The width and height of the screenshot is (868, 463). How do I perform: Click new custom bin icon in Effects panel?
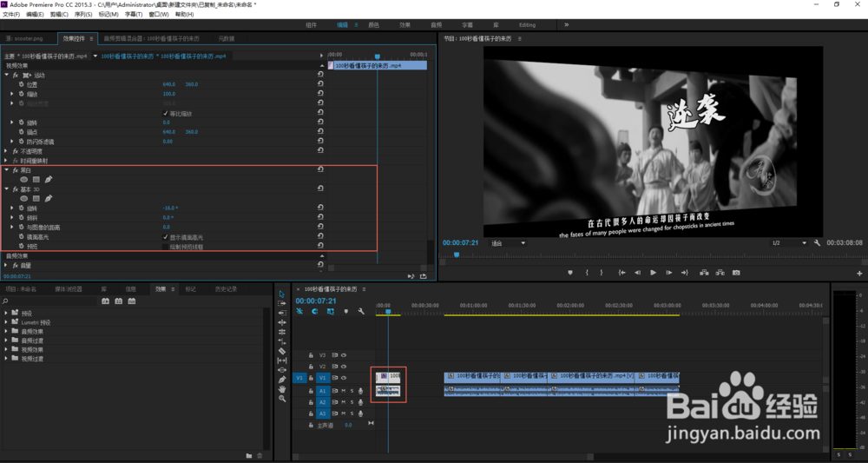click(x=249, y=456)
